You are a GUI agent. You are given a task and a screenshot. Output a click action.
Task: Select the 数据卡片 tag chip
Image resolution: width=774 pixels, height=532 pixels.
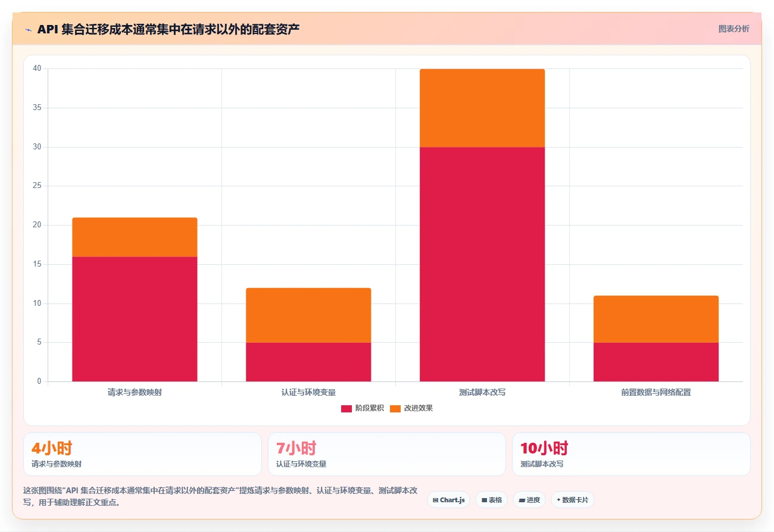[572, 500]
